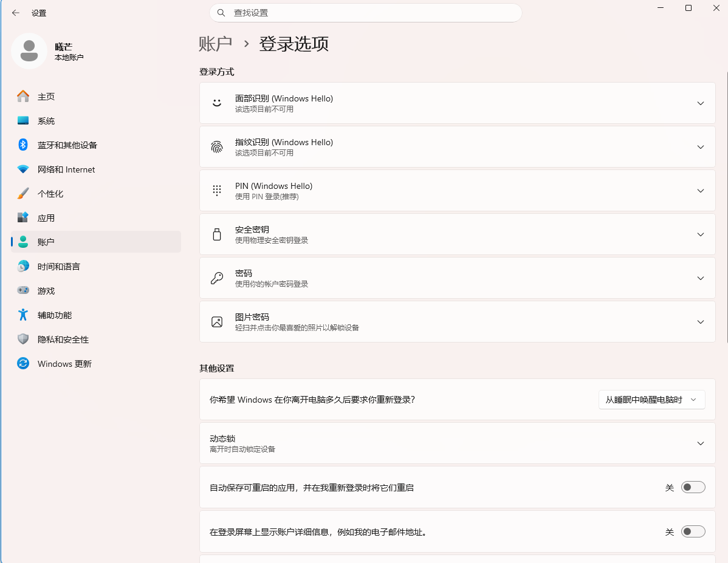Click 轻扫并点击你最喜爱的照片以解锁设备 text
This screenshot has width=728, height=563.
point(297,328)
